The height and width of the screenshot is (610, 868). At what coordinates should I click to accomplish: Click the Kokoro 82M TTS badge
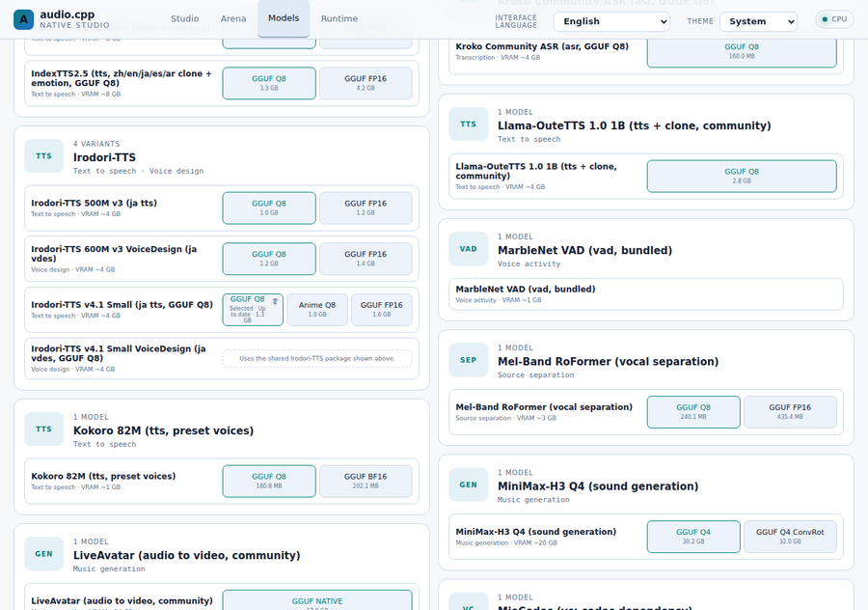(43, 430)
